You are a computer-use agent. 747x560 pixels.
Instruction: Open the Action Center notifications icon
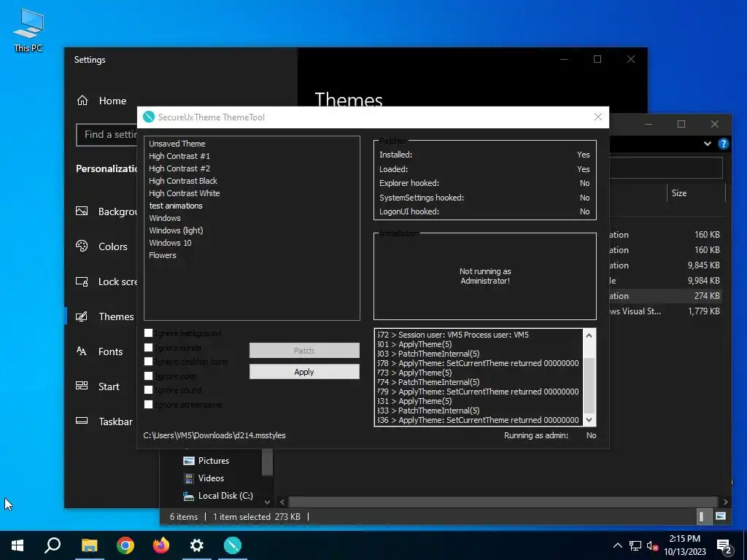pos(724,546)
